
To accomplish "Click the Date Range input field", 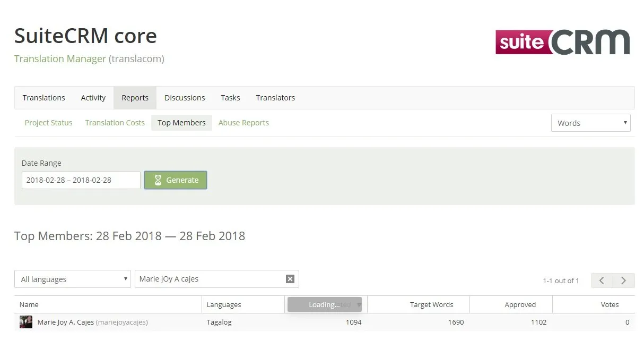I will click(x=81, y=180).
